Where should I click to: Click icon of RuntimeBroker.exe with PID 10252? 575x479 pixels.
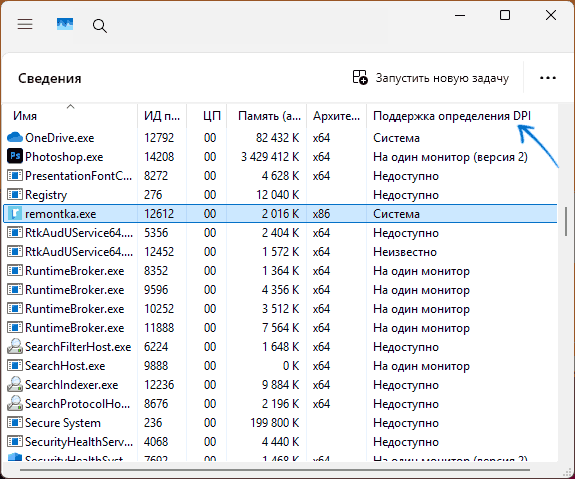pos(15,309)
